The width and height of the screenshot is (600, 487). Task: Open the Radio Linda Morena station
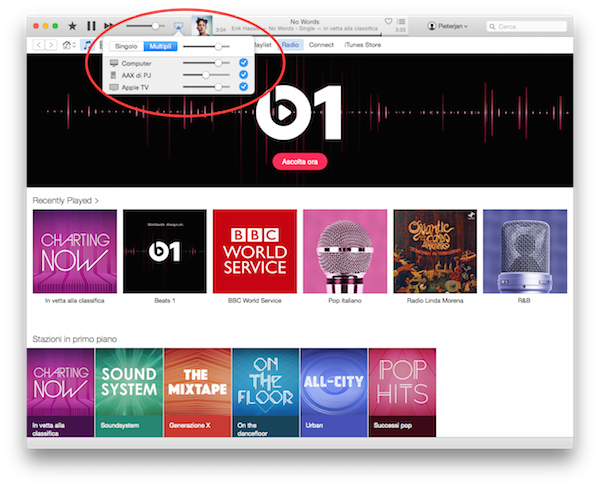435,251
